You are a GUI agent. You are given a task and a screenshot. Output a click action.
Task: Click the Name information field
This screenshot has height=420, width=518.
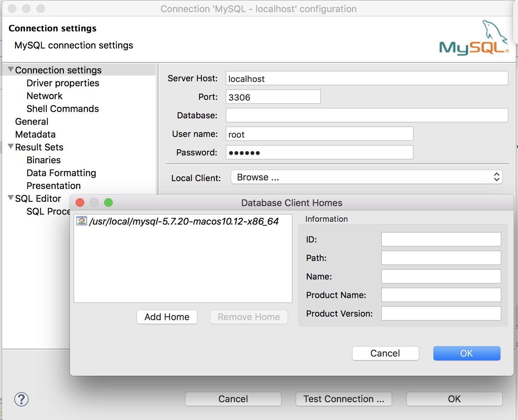pyautogui.click(x=441, y=276)
